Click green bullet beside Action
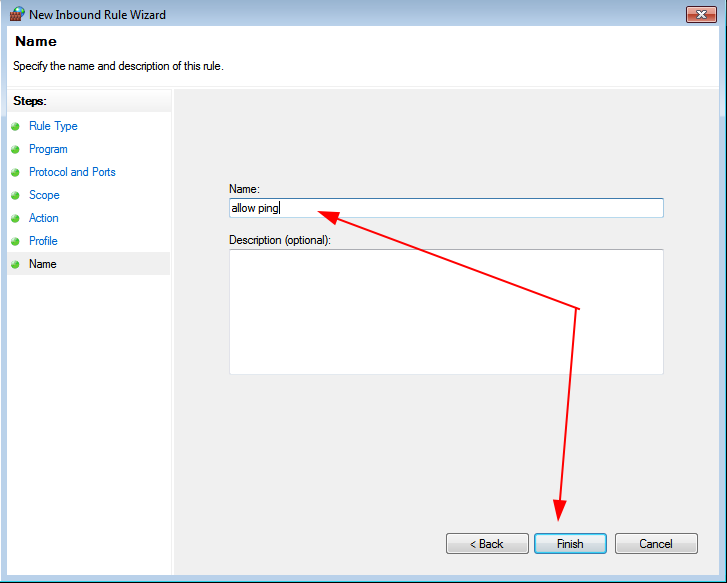This screenshot has height=583, width=727. coord(15,218)
